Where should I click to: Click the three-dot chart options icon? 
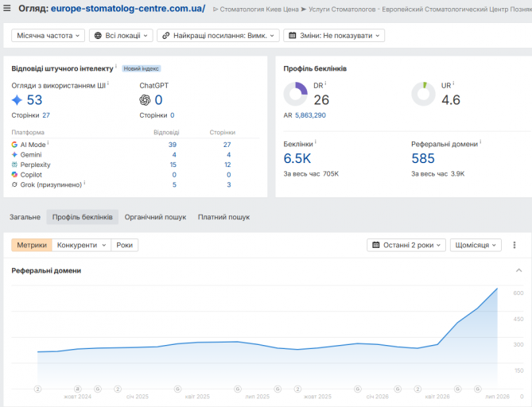tap(515, 245)
